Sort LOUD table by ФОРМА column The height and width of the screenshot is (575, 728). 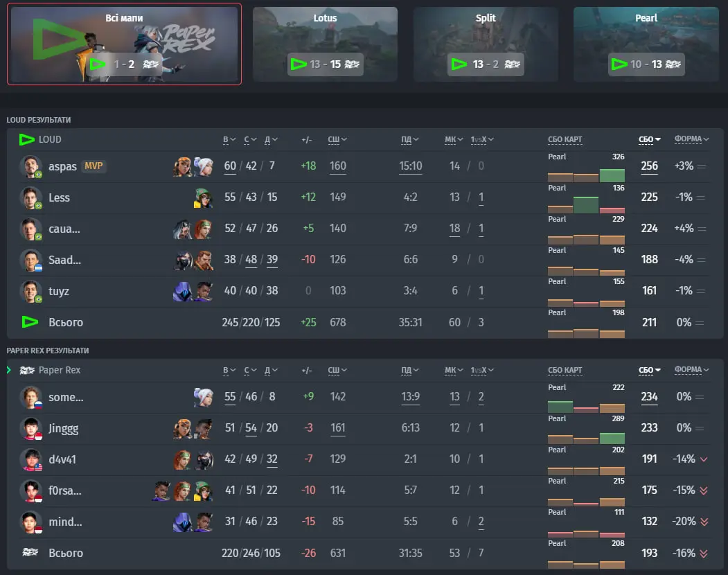click(692, 139)
